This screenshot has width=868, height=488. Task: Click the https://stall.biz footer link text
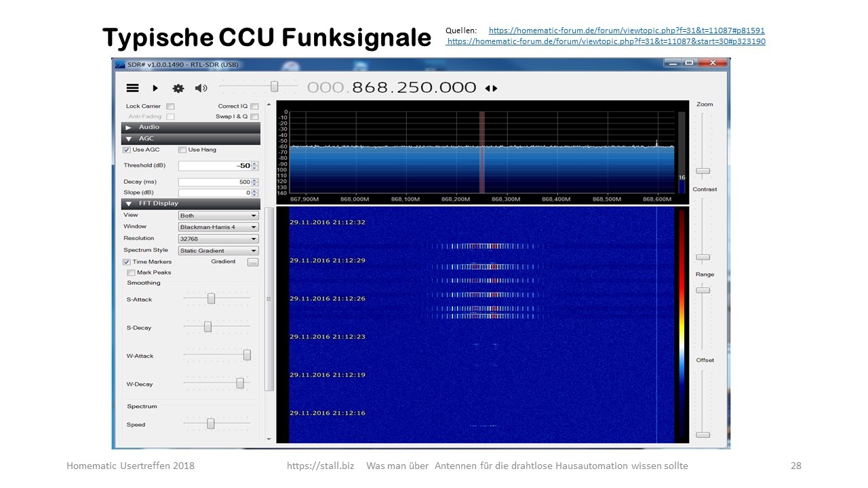click(x=320, y=466)
